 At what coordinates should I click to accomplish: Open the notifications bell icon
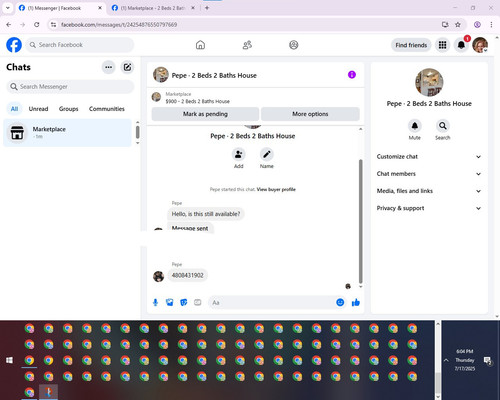pos(461,45)
